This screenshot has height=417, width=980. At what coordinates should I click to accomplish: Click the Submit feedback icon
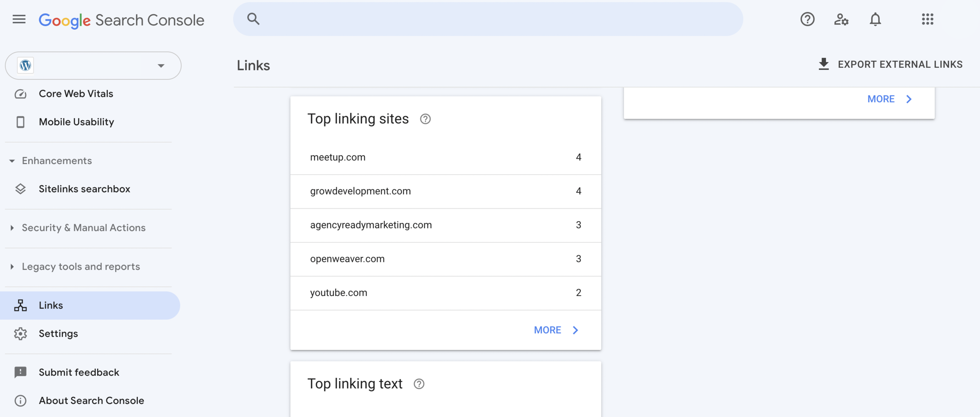[20, 372]
